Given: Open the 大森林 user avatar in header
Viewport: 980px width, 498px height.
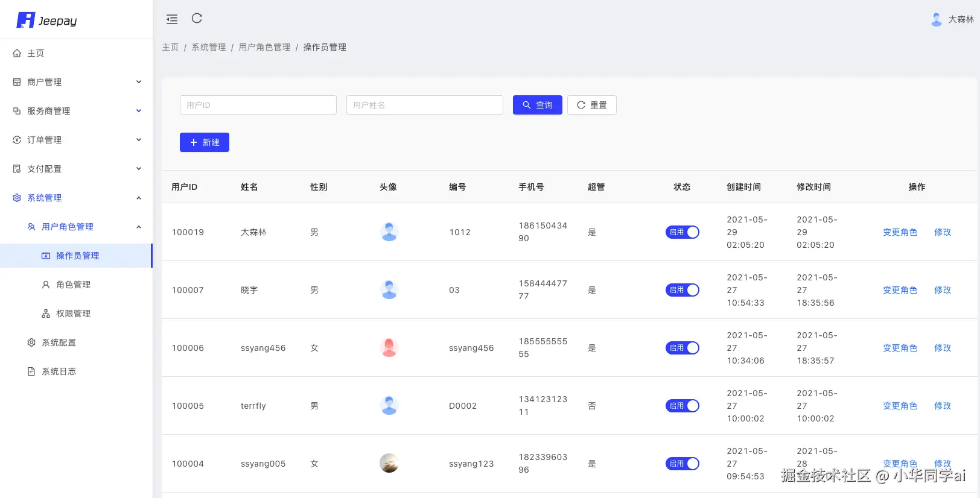Looking at the screenshot, I should tap(937, 19).
